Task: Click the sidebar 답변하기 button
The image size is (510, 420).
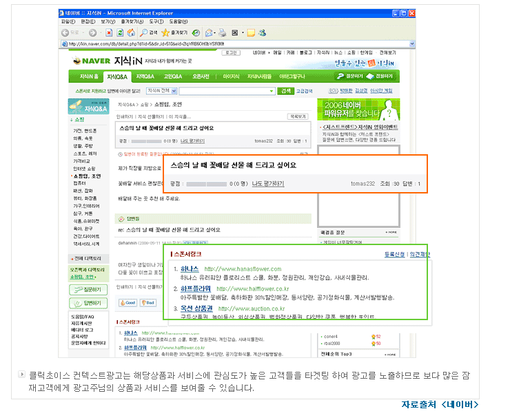Action: tap(88, 303)
